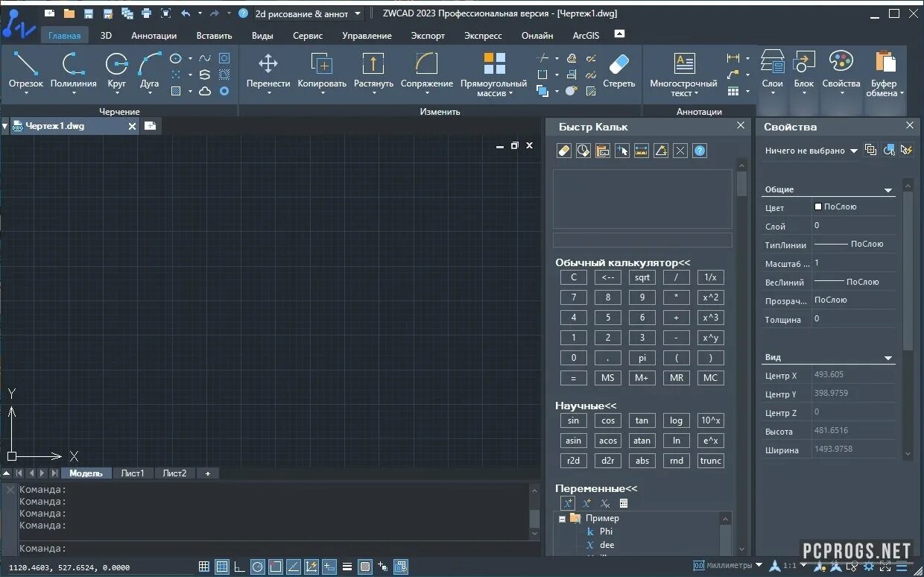Click the sqrt calculator button
Image resolution: width=924 pixels, height=577 pixels.
642,277
